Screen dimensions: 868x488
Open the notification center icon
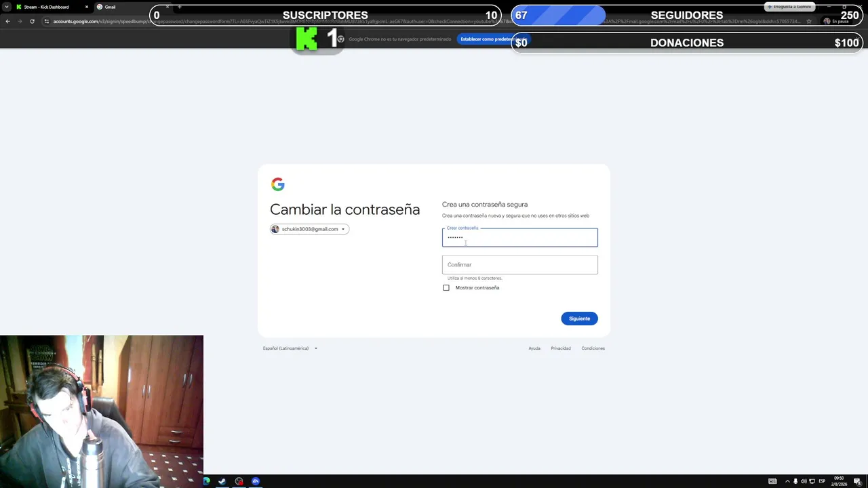(x=857, y=481)
